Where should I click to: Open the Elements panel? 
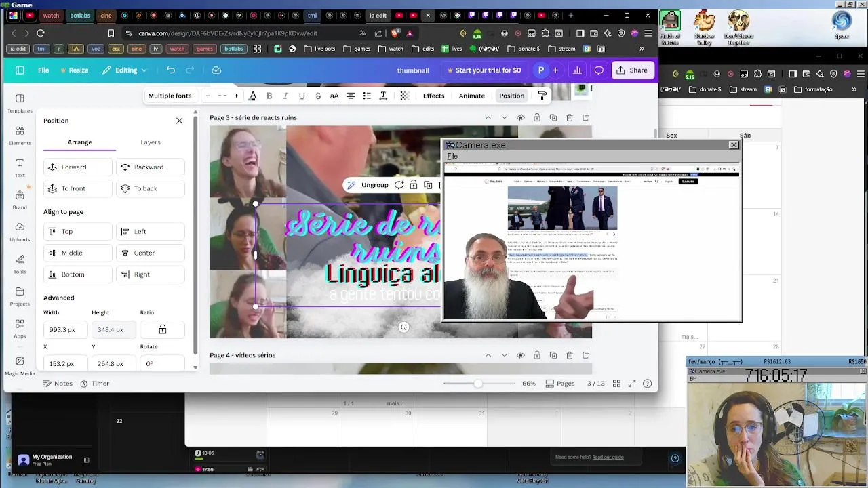pos(20,135)
